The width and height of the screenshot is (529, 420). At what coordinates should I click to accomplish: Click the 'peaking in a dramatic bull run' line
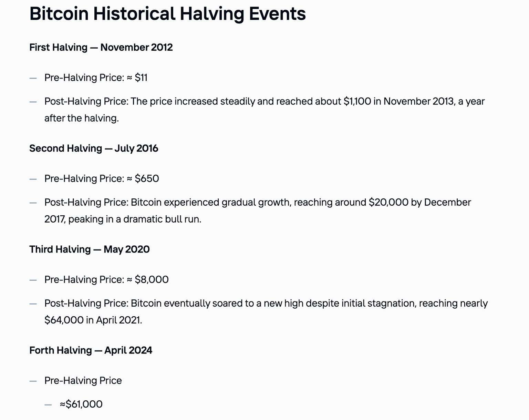(123, 219)
